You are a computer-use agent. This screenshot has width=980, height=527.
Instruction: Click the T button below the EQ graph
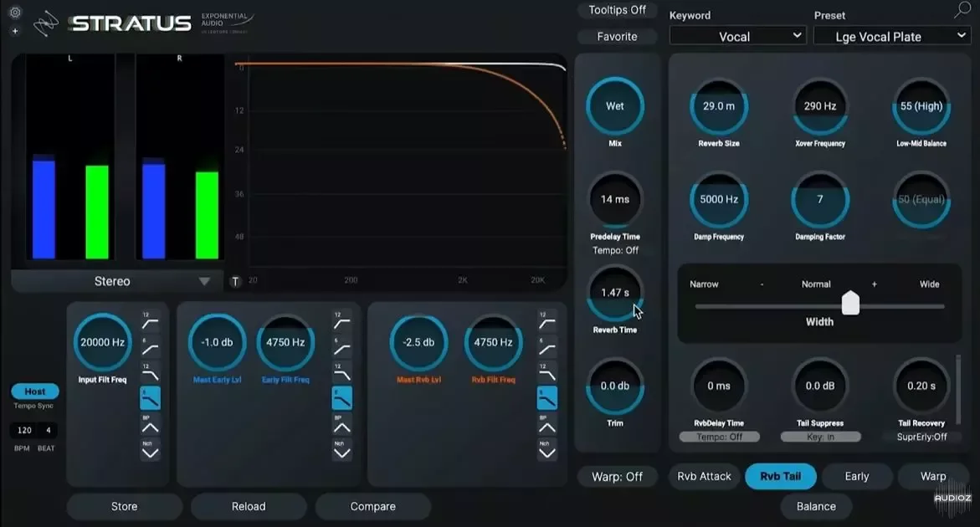pos(236,282)
